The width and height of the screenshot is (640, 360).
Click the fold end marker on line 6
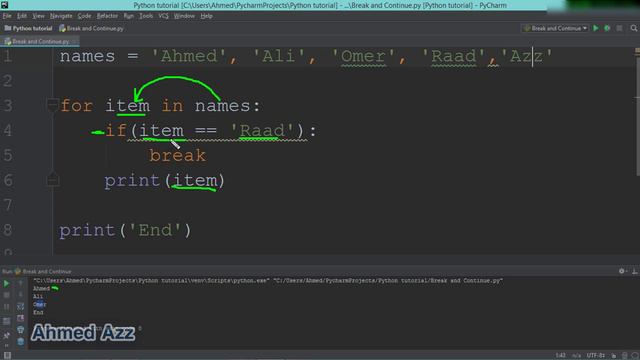coord(52,180)
